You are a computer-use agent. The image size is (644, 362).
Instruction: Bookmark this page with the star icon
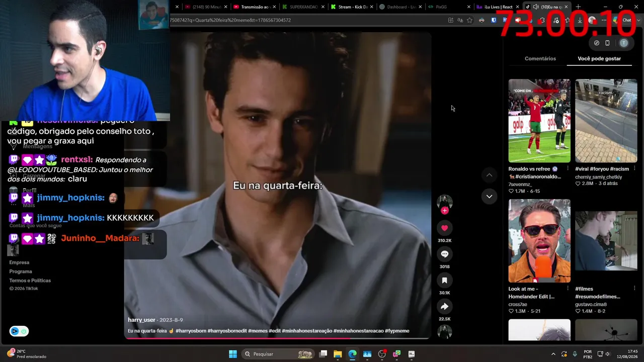coord(469,20)
